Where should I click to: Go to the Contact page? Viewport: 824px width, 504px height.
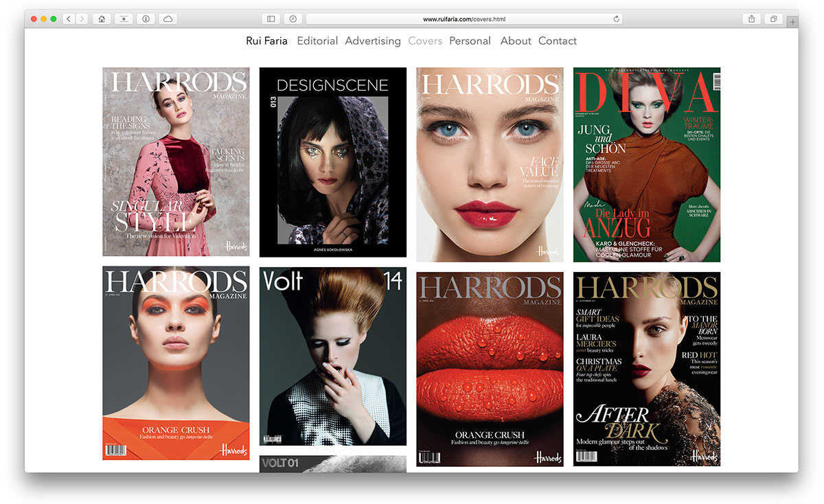(558, 41)
